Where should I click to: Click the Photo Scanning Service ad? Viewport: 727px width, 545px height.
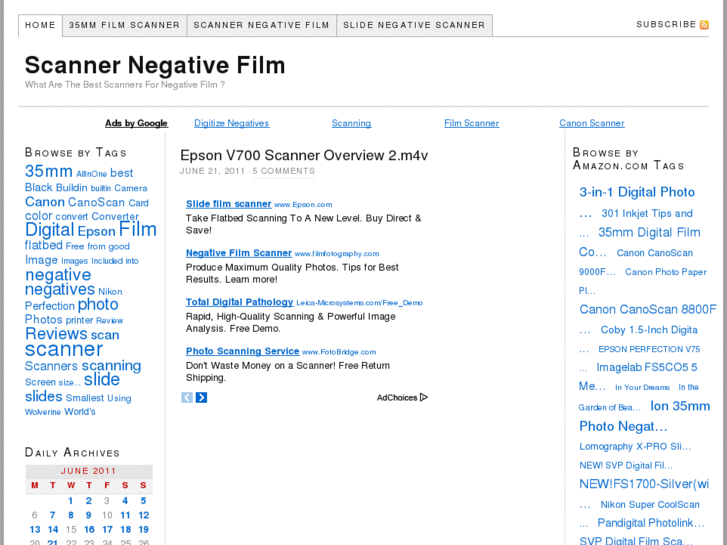click(x=242, y=352)
